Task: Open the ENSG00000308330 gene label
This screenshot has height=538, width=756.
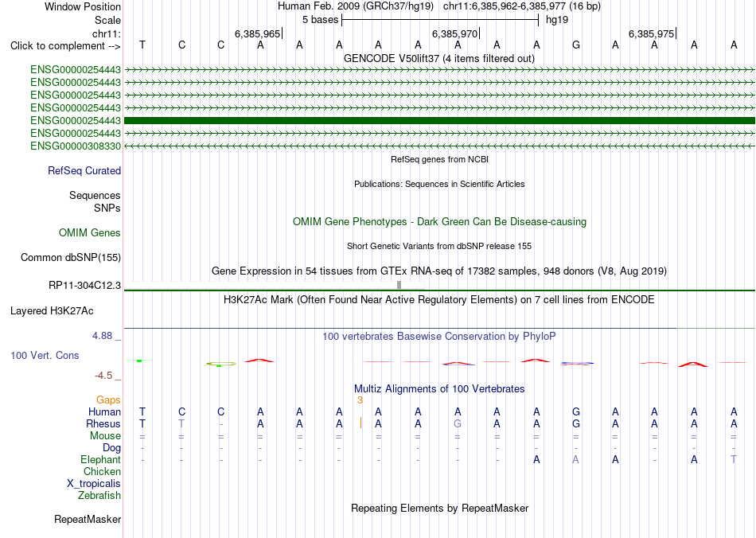Action: click(76, 146)
